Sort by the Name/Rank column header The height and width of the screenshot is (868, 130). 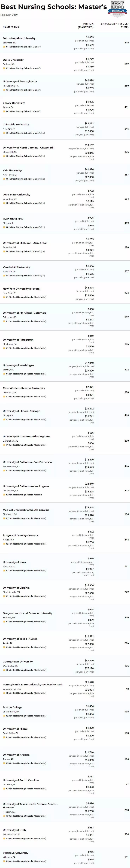(x=11, y=27)
